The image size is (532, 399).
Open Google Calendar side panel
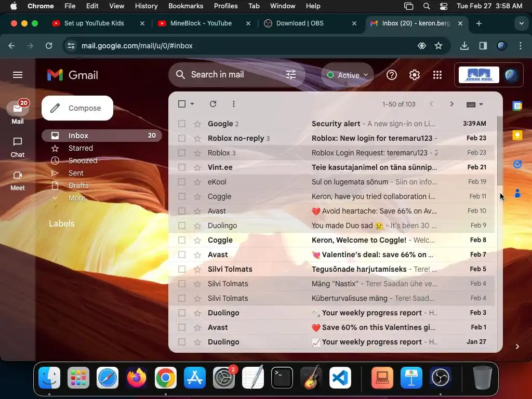(517, 106)
